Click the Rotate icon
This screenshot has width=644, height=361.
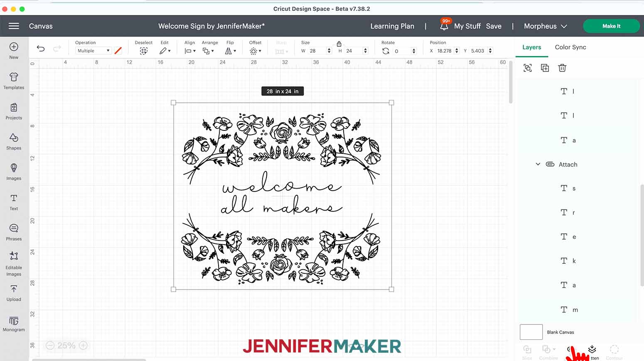pos(386,51)
